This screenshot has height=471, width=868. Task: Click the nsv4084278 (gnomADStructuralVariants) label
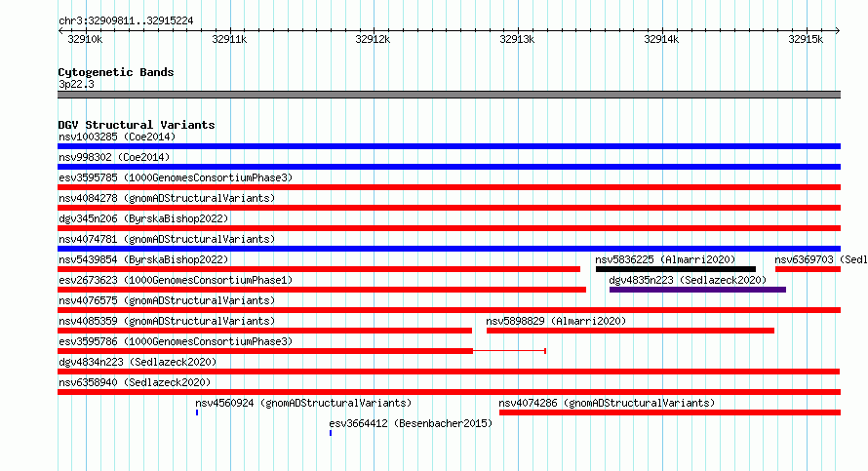coord(167,198)
